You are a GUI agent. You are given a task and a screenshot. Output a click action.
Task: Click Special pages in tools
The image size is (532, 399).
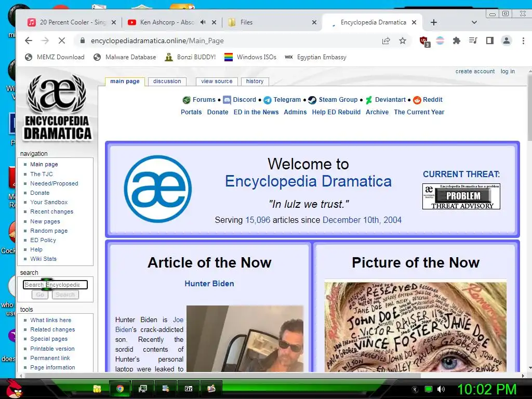[x=49, y=339]
